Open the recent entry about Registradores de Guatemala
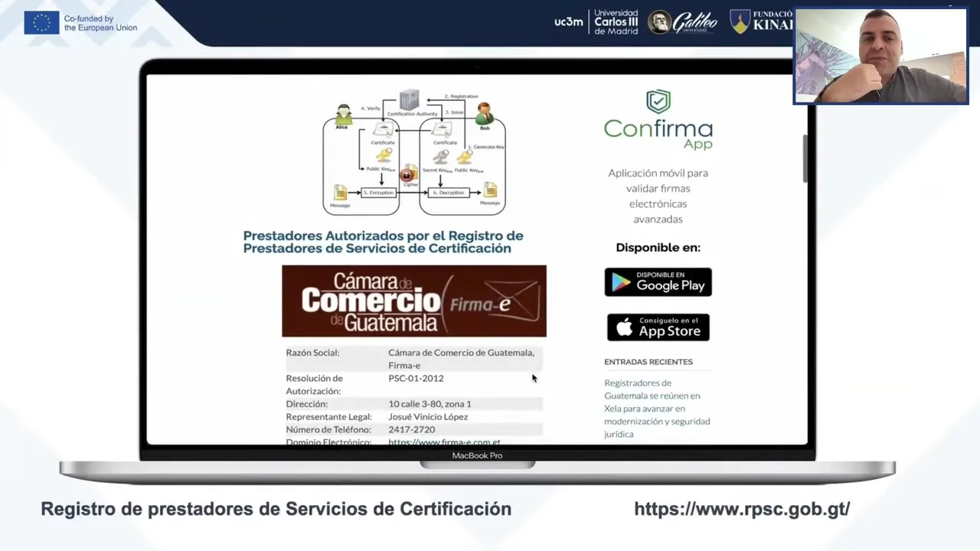This screenshot has height=551, width=980. 657,409
